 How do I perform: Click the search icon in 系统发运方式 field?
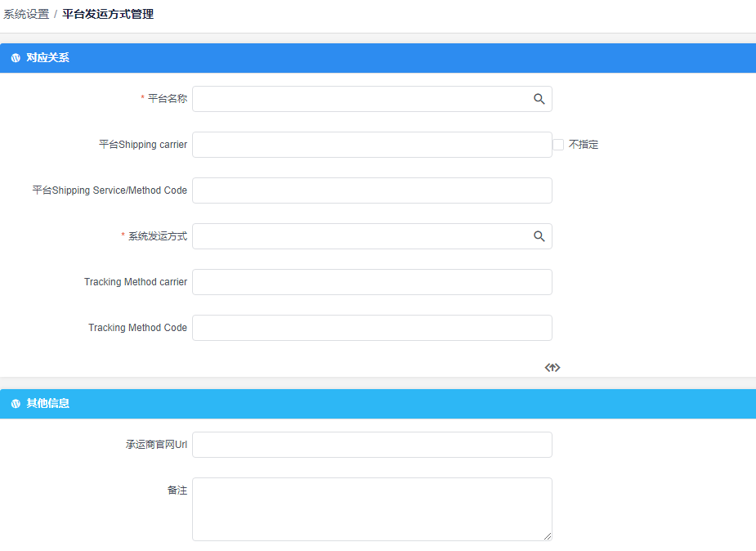539,236
